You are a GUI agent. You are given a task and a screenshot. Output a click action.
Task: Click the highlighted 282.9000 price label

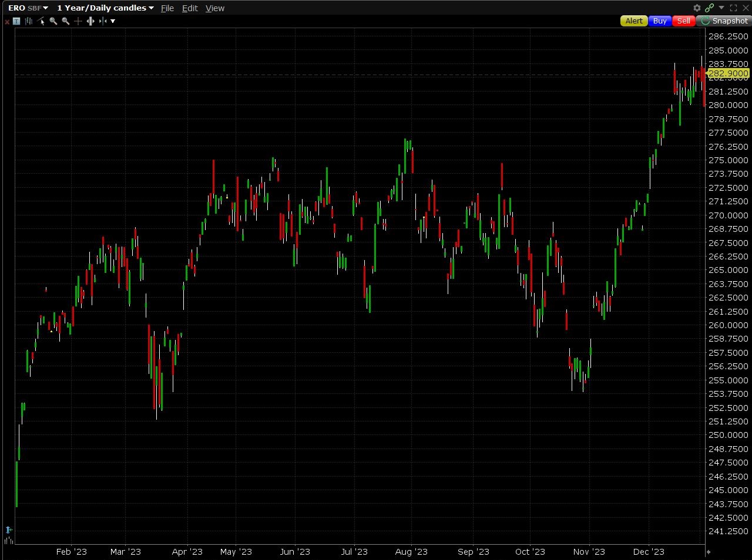(x=728, y=73)
